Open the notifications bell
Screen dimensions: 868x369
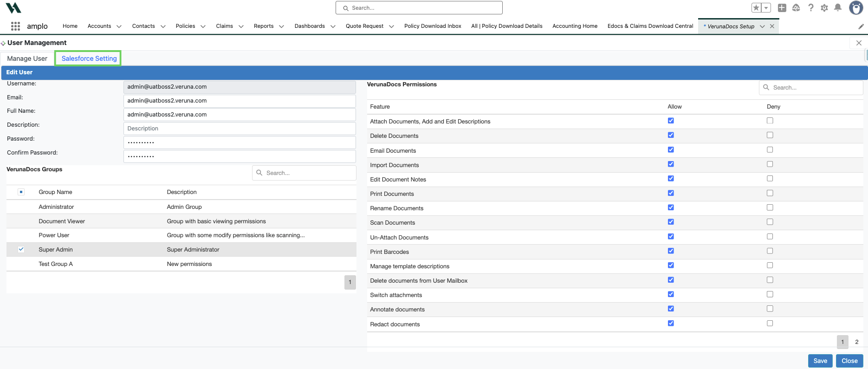point(838,8)
